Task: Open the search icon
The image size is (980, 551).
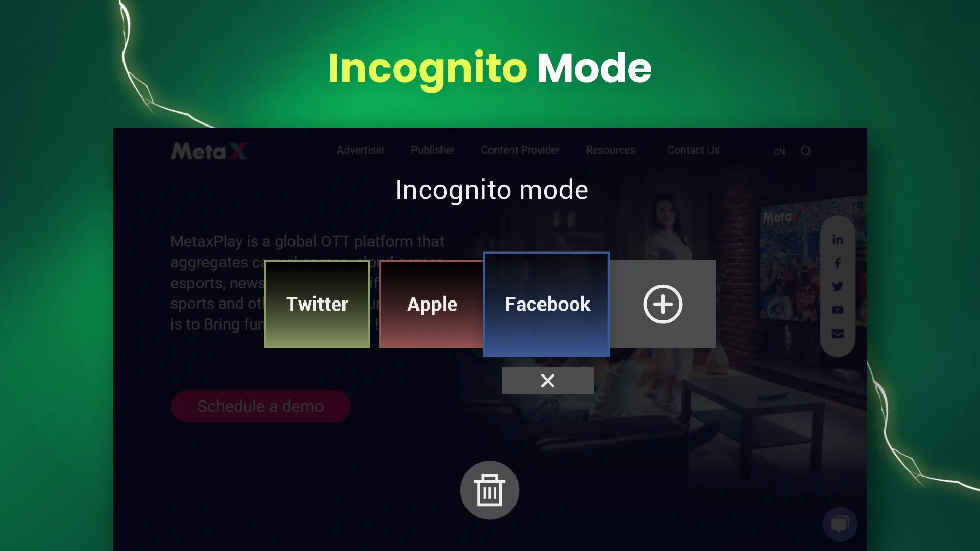Action: [x=805, y=151]
